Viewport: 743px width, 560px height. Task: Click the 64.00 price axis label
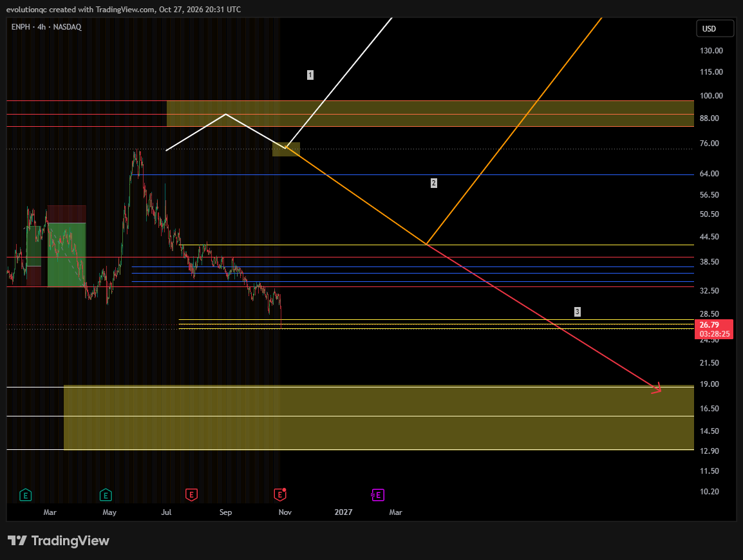point(710,174)
